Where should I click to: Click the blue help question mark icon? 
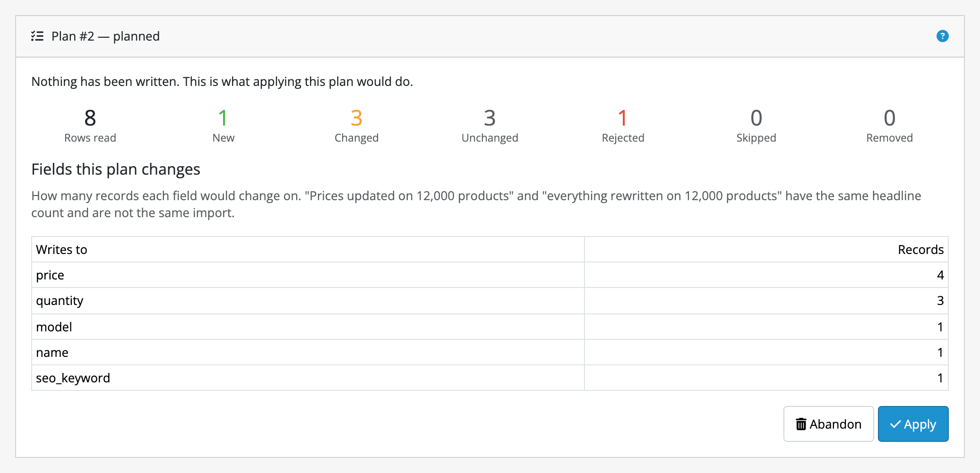click(942, 36)
